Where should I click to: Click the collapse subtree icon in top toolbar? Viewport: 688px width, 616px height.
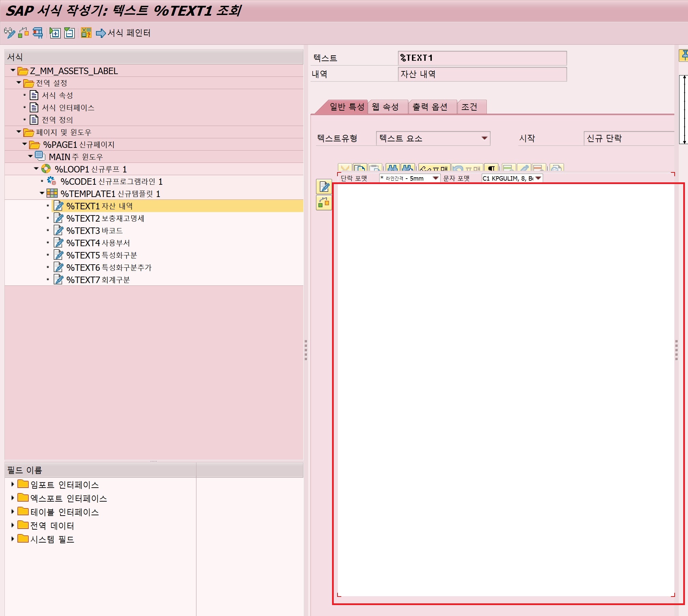[69, 33]
